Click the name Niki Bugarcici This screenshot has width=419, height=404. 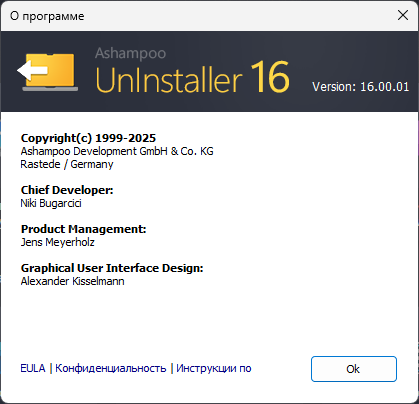51,203
